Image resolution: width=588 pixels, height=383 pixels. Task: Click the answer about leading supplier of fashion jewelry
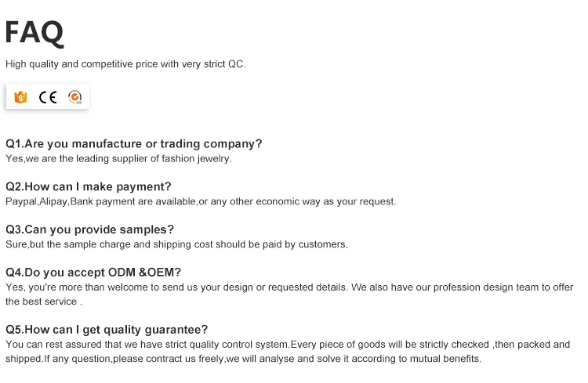point(118,158)
